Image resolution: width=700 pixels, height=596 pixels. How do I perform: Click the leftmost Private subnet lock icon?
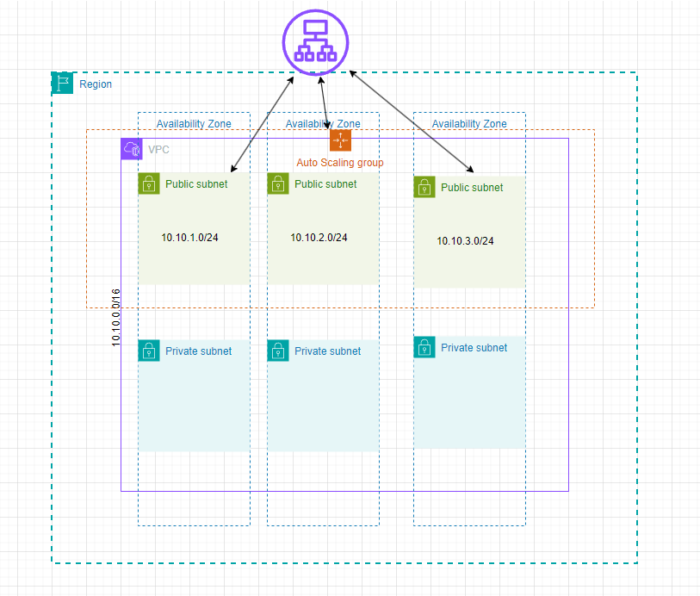point(148,351)
